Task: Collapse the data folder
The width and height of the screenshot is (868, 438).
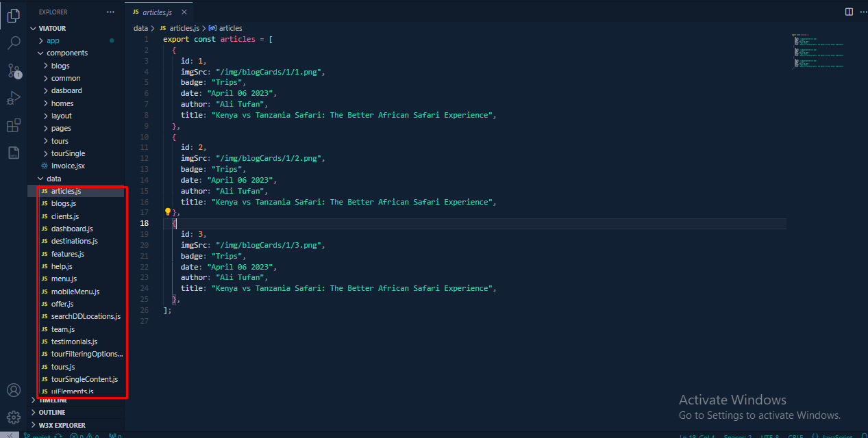Action: coord(53,179)
